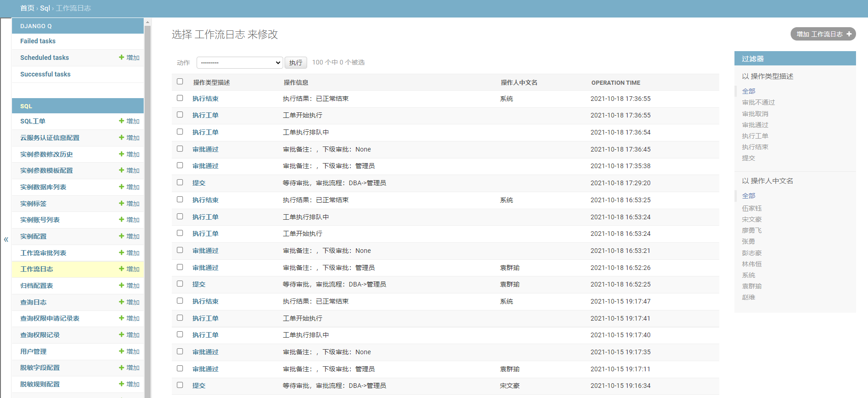Select checkbox for 17:29:20 提交 row
The height and width of the screenshot is (398, 868).
pos(180,182)
